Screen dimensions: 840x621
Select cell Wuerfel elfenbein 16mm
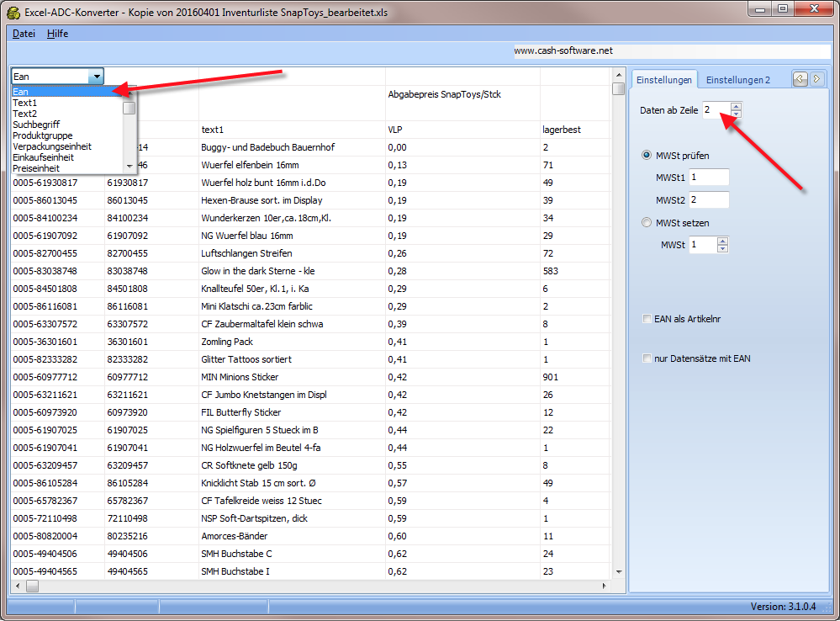click(x=292, y=165)
